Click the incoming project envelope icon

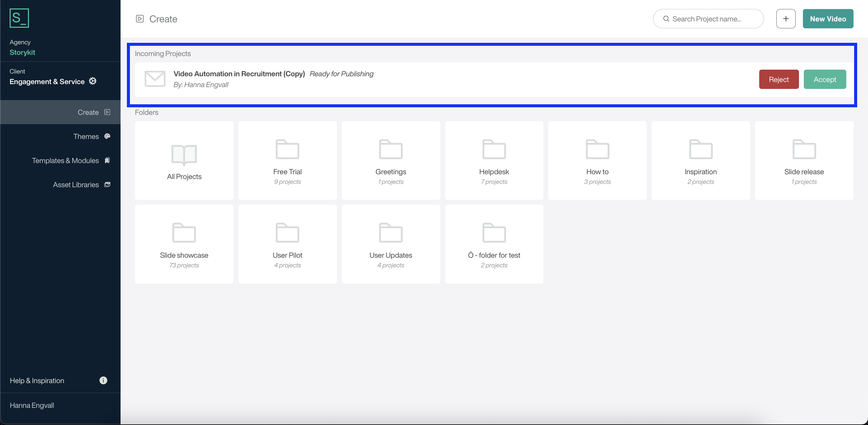click(x=155, y=79)
